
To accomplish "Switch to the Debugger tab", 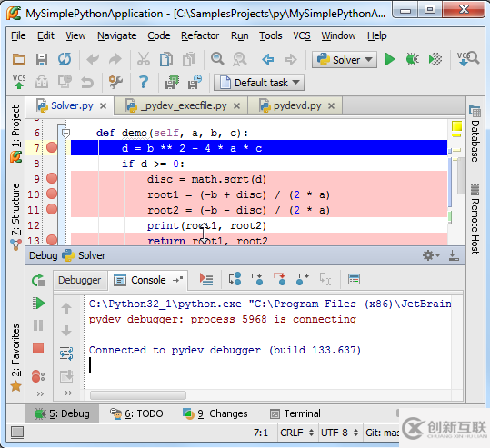I will [79, 280].
